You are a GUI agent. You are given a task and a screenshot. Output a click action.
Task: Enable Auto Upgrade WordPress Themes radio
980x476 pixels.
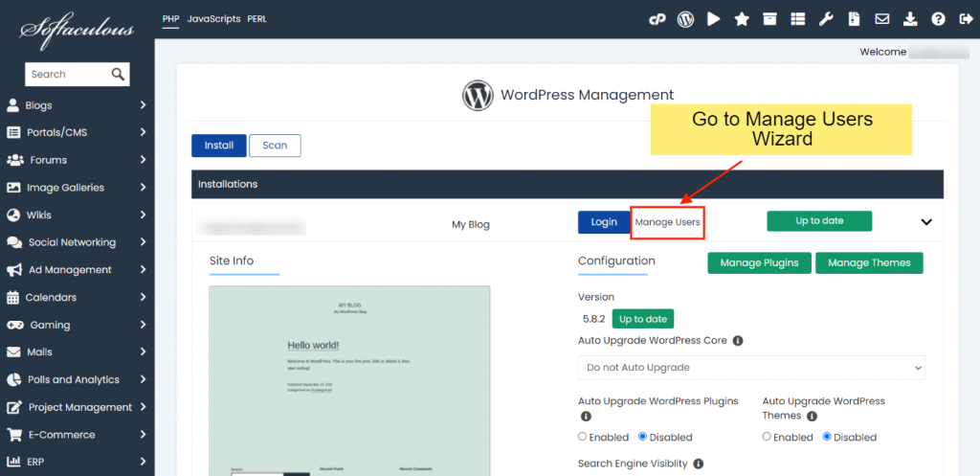[x=767, y=437]
